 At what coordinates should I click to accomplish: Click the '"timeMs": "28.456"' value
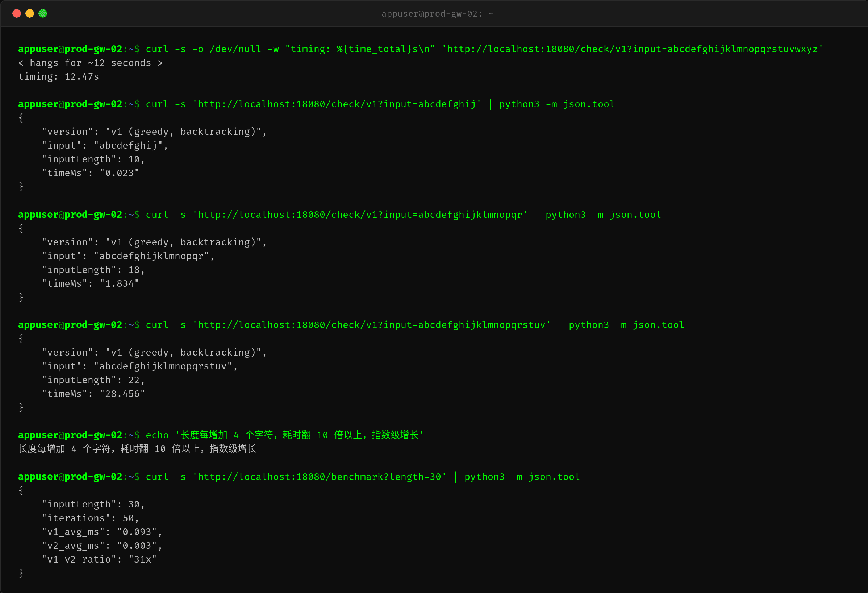coord(93,394)
